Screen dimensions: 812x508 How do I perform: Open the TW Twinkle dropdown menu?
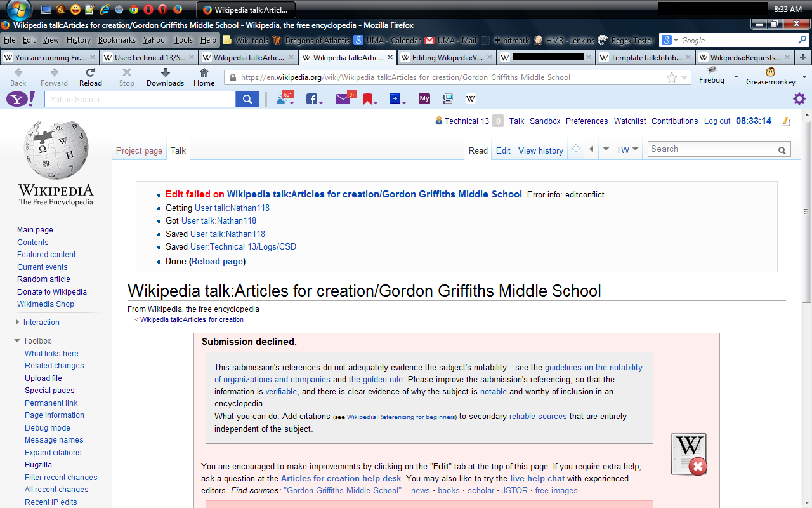coord(627,150)
